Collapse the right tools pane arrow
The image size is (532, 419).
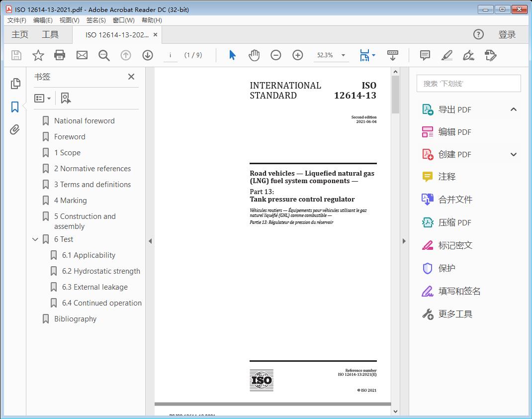pos(404,241)
